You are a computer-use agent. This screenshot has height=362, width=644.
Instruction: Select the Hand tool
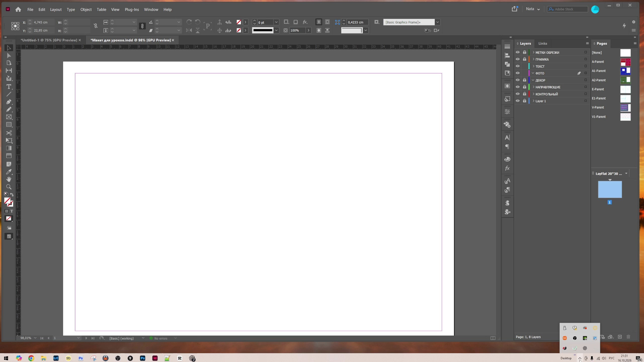pyautogui.click(x=9, y=179)
